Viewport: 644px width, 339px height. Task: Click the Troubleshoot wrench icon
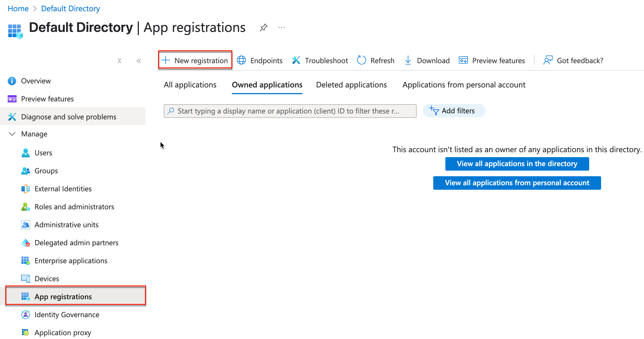296,60
